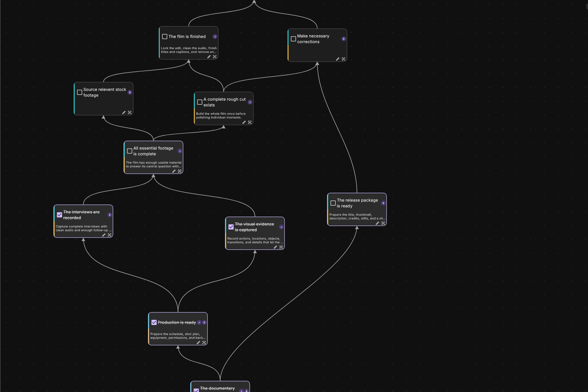
Task: Click 'The release package is ready' title
Action: point(357,203)
